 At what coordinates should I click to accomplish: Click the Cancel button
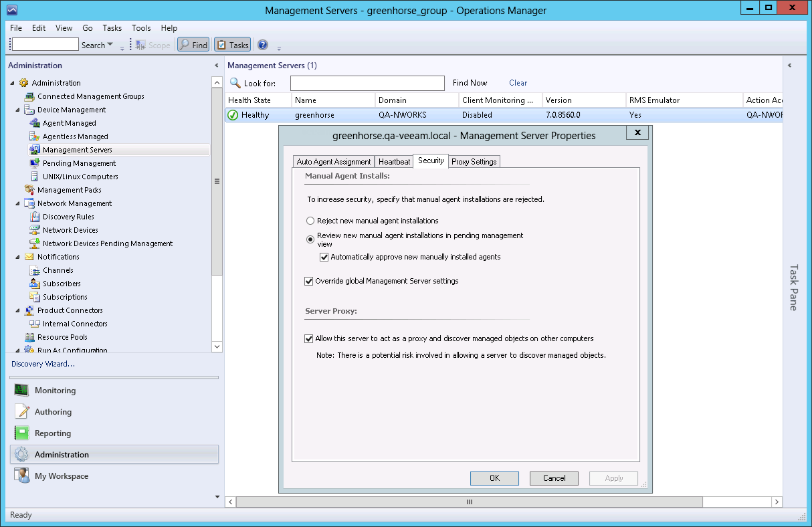554,478
